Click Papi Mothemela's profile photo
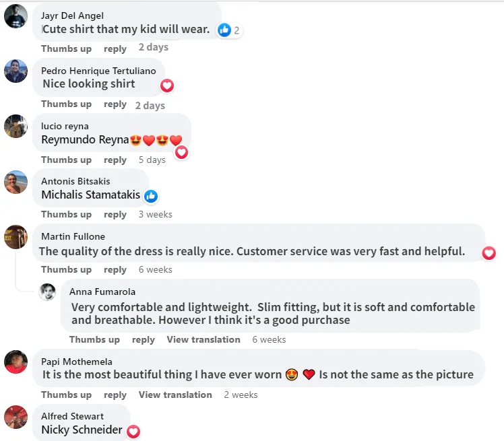504x441 pixels. pos(15,362)
